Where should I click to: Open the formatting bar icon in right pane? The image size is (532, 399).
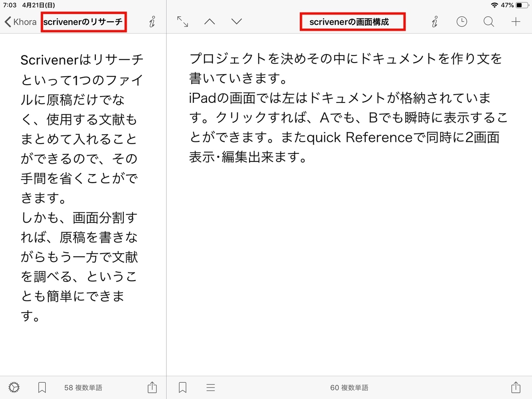tap(211, 387)
